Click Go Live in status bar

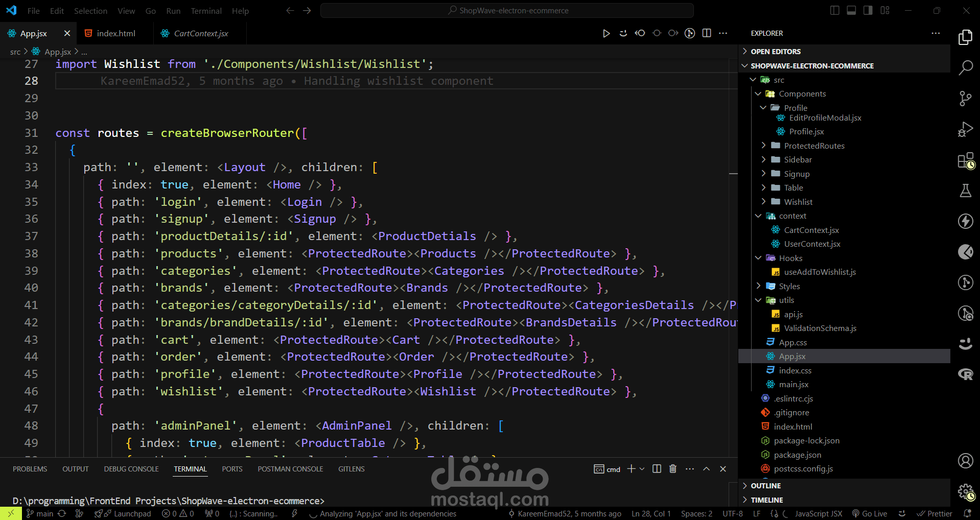[870, 514]
